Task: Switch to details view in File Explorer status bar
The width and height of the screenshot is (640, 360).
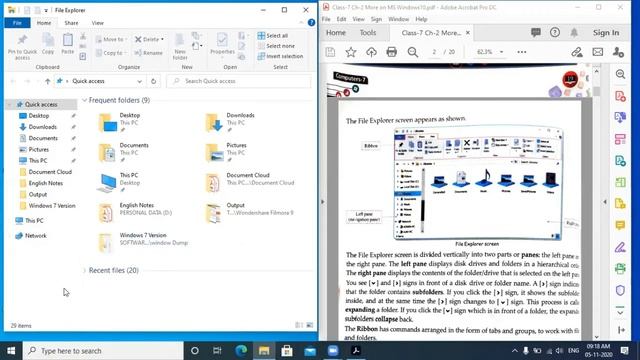Action: [299, 325]
